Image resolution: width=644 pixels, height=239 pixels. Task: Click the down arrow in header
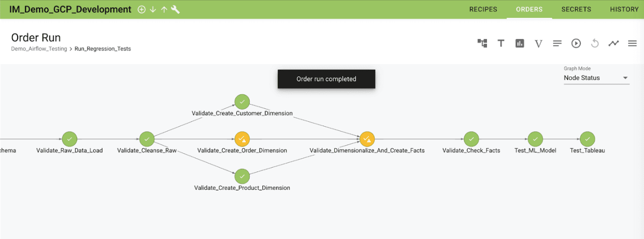click(153, 9)
